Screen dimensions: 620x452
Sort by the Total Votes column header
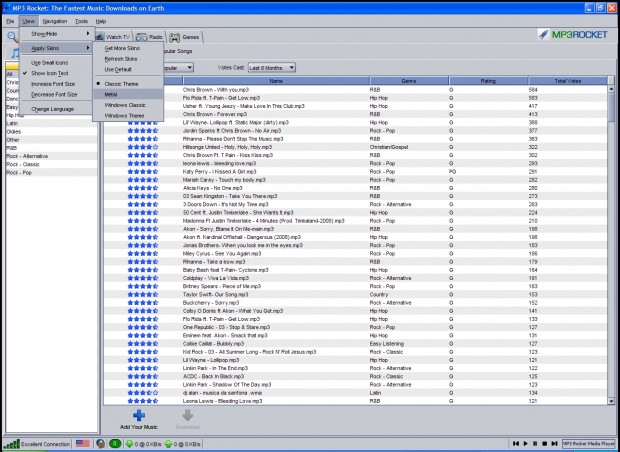568,81
